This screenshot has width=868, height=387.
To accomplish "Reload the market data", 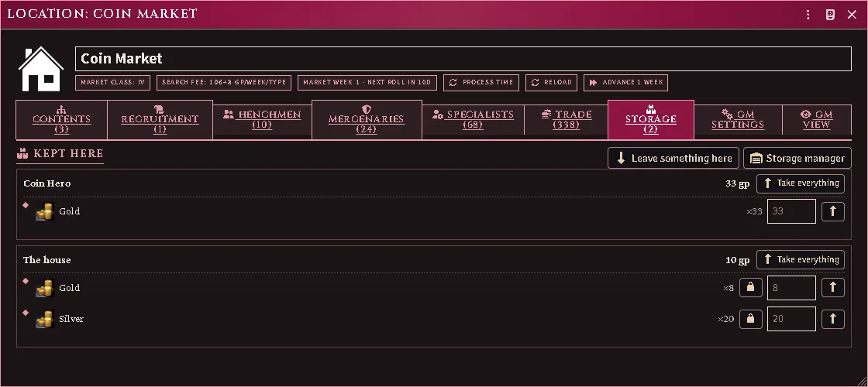I will [551, 82].
